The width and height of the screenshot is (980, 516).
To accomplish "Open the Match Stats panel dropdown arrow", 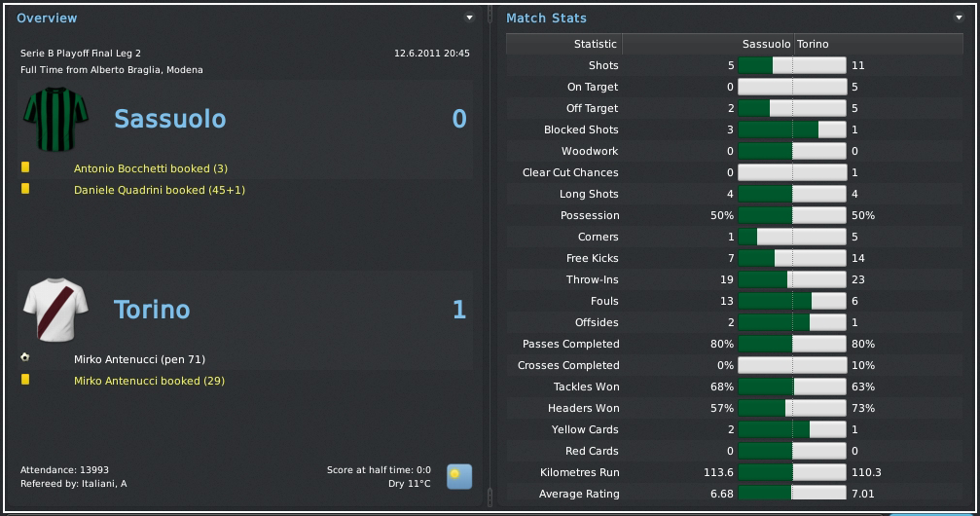I will coord(960,18).
